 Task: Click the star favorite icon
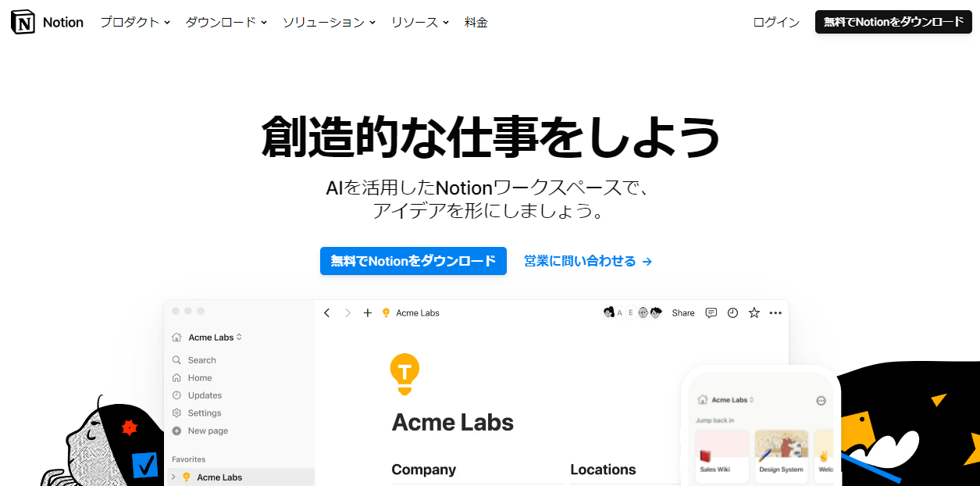754,313
